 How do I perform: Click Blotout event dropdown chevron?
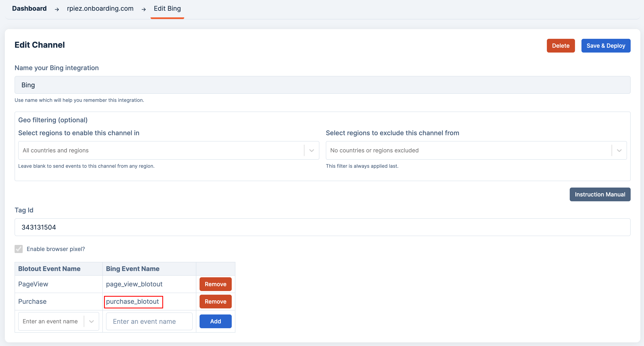tap(91, 322)
